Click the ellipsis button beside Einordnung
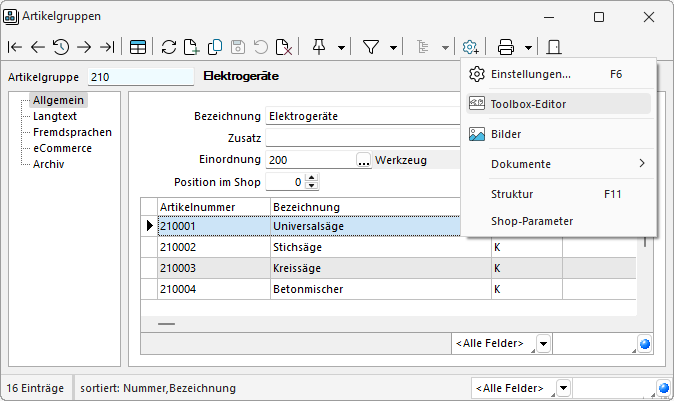 click(363, 160)
